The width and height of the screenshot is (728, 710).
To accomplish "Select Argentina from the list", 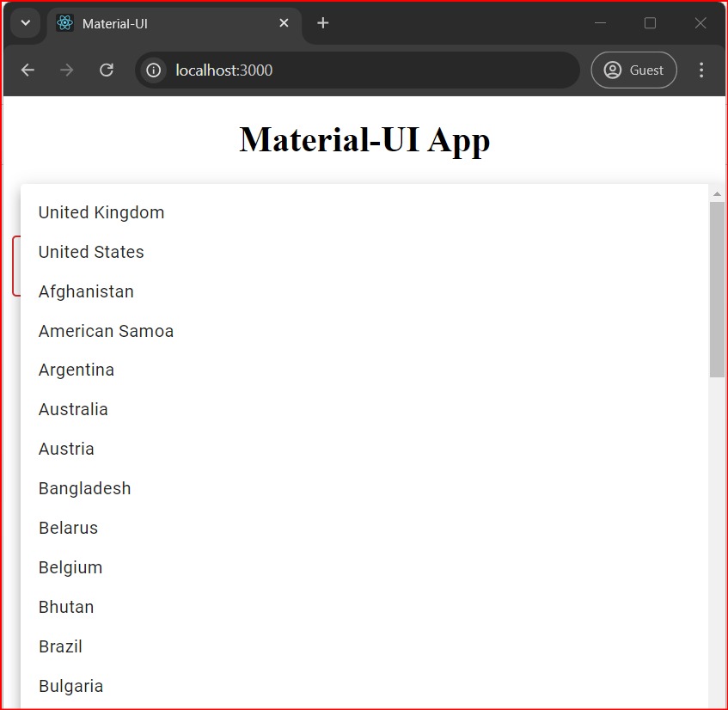I will click(x=76, y=370).
